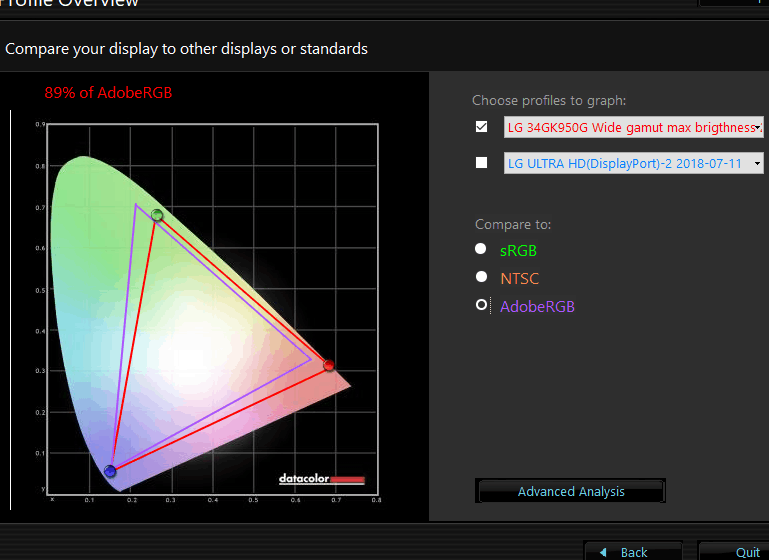Viewport: 769px width, 560px height.
Task: Click the 'Compare your display' heading
Action: [x=186, y=49]
